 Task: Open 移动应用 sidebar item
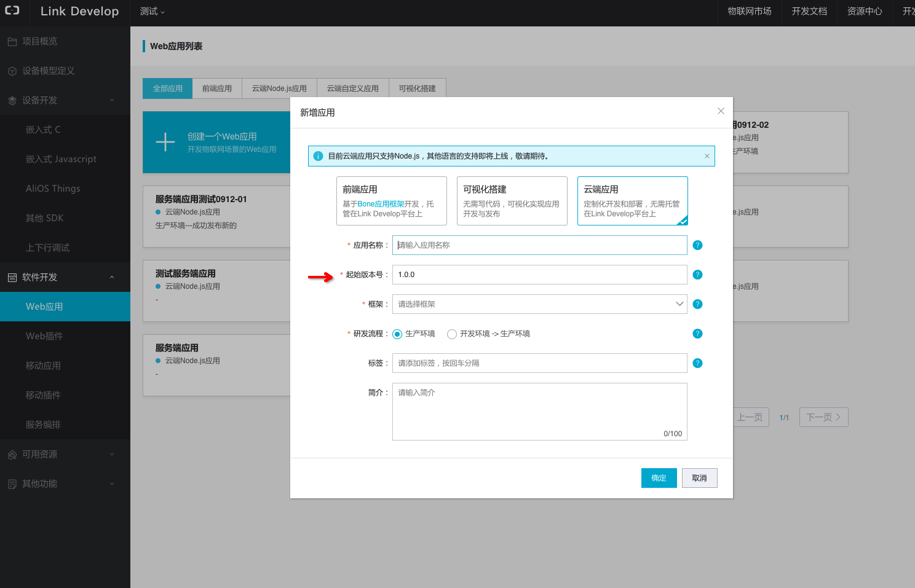(x=65, y=366)
